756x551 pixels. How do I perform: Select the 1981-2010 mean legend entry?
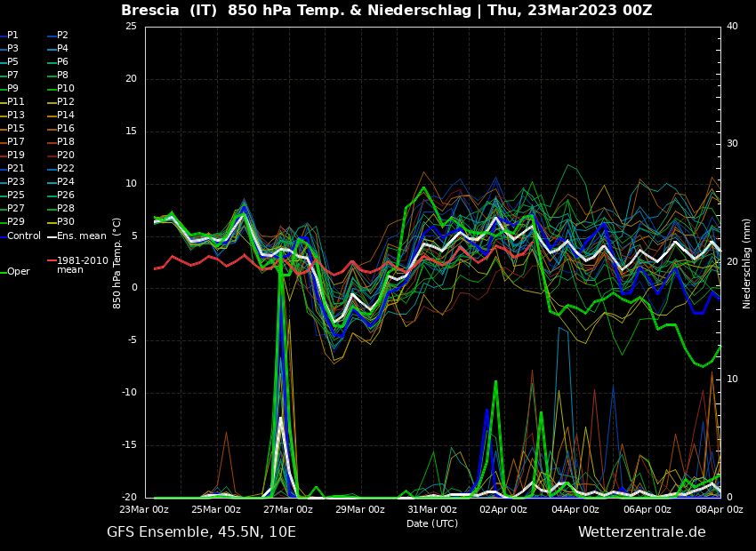82,265
